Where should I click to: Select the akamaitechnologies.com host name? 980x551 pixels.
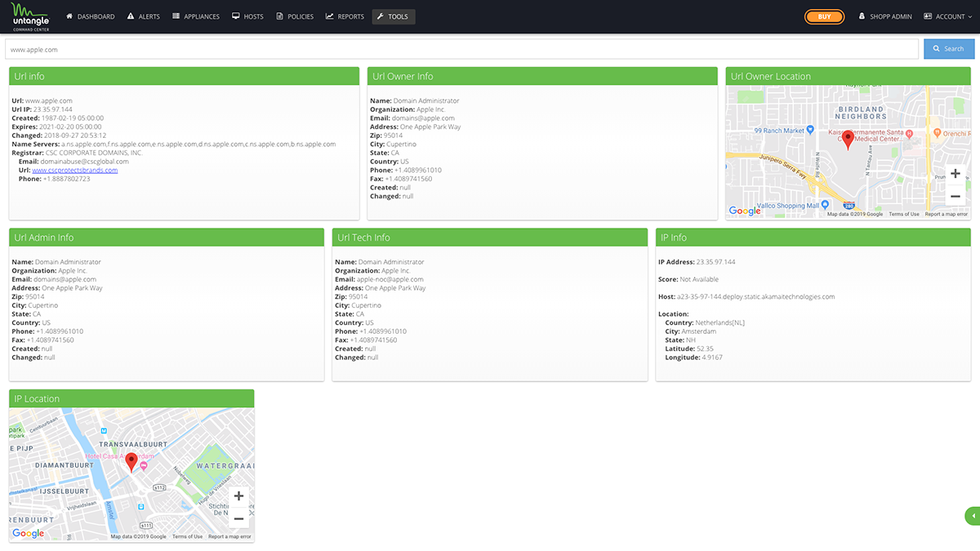(756, 296)
